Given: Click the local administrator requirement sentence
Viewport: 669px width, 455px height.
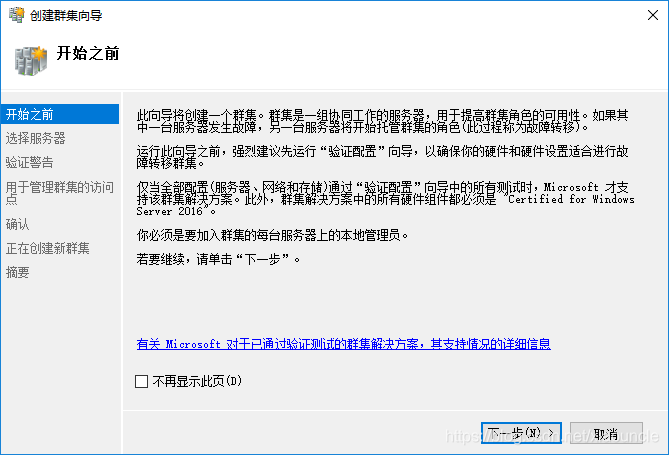Looking at the screenshot, I should point(272,235).
